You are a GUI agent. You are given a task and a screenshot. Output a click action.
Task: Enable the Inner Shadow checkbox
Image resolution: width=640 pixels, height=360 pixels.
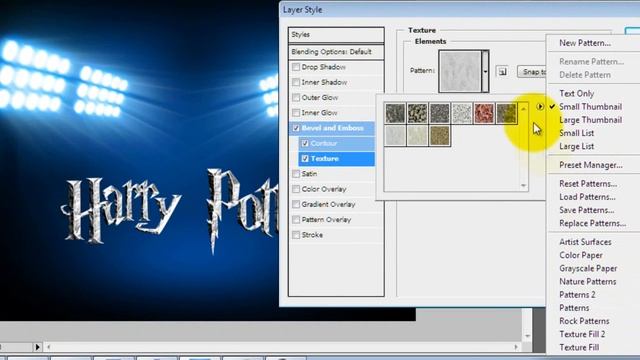coord(296,82)
